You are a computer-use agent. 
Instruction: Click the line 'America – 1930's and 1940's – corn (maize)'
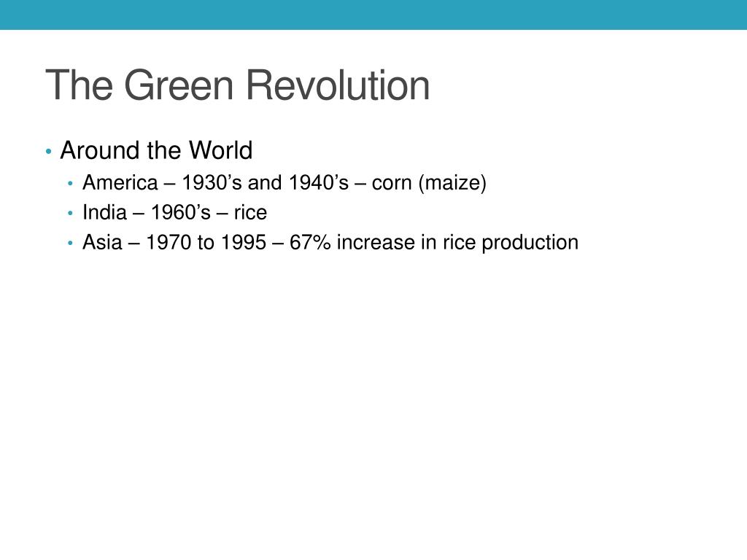click(285, 183)
